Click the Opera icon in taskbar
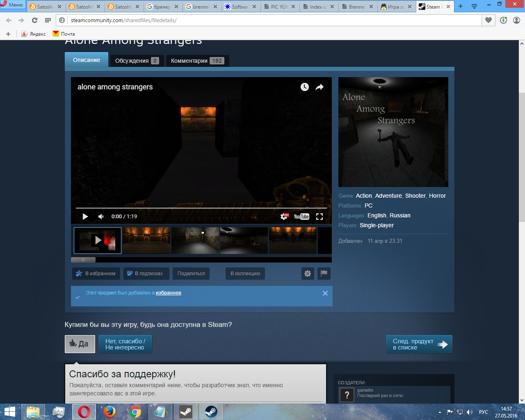Screen dimensions: 525x420 click(84, 412)
